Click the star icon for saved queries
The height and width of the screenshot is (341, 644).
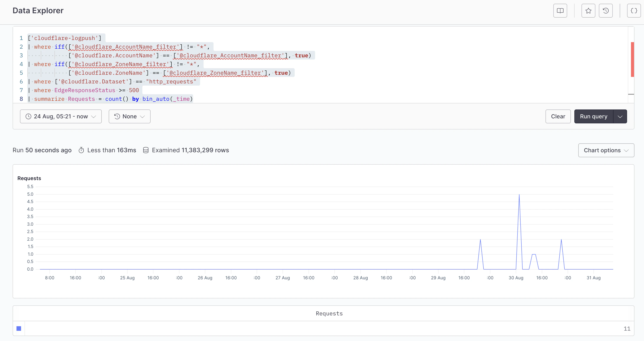click(x=588, y=10)
